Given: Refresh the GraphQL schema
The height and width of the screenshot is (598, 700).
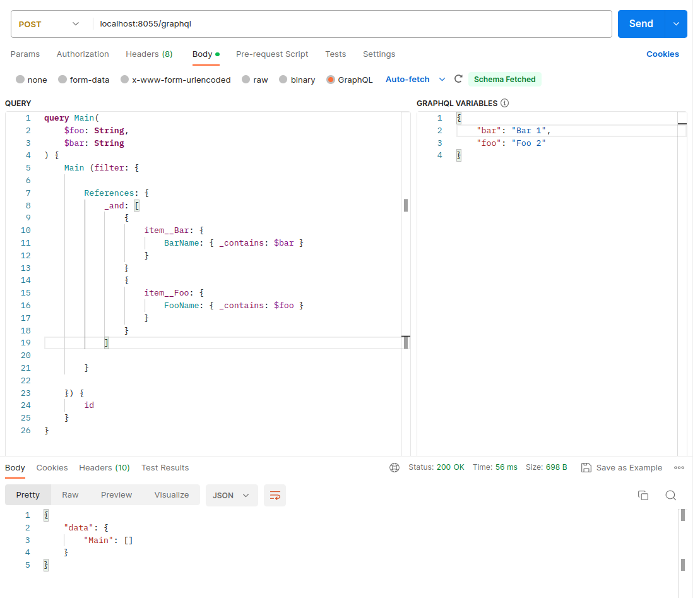Looking at the screenshot, I should point(459,79).
